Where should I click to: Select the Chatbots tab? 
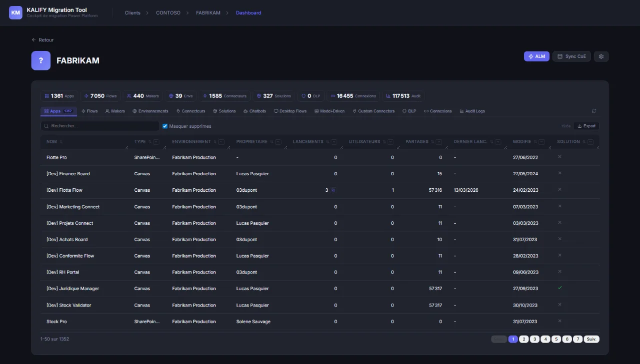(254, 111)
